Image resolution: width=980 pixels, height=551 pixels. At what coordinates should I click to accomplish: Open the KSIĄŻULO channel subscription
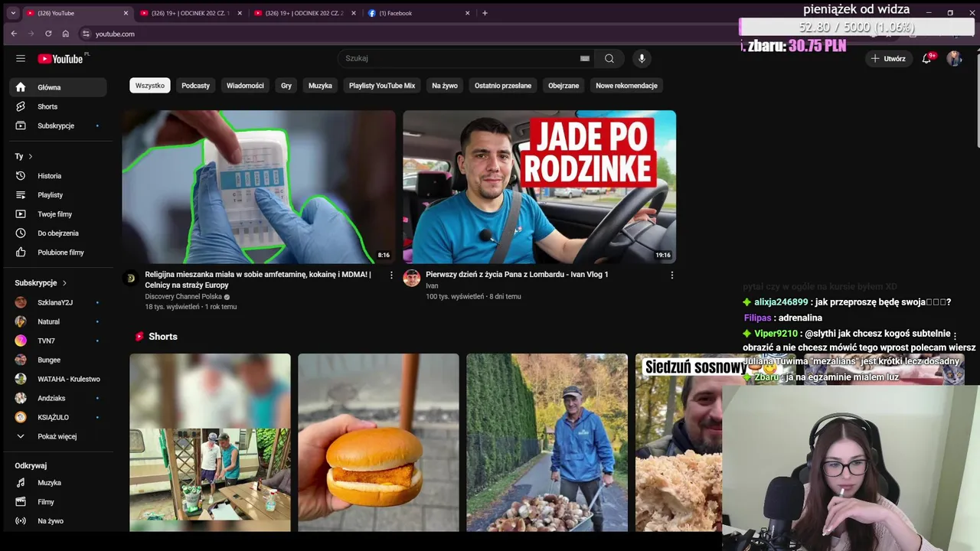[x=58, y=417]
